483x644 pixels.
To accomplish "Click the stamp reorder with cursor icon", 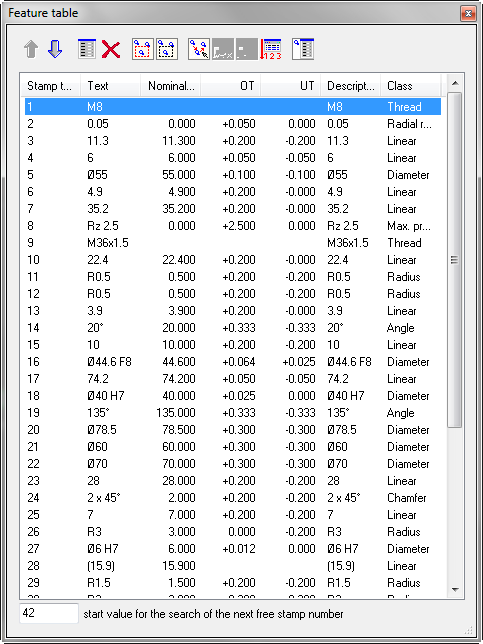I will [x=199, y=49].
